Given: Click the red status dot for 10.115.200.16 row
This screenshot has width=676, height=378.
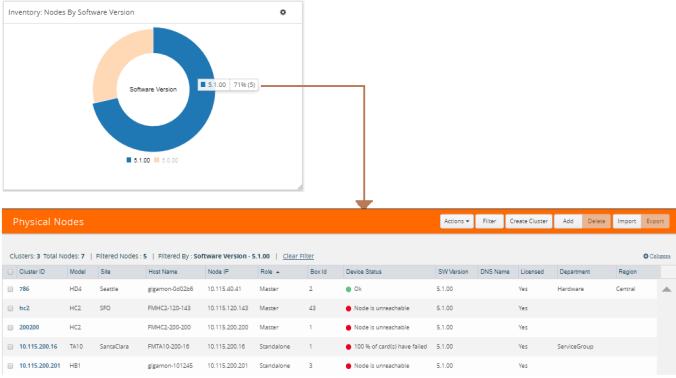Looking at the screenshot, I should (348, 347).
